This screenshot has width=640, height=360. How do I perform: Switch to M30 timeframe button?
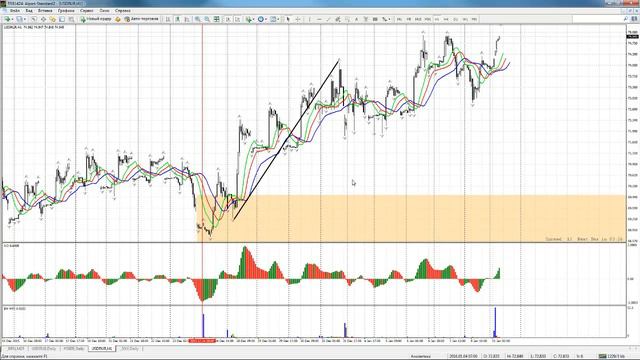point(427,19)
